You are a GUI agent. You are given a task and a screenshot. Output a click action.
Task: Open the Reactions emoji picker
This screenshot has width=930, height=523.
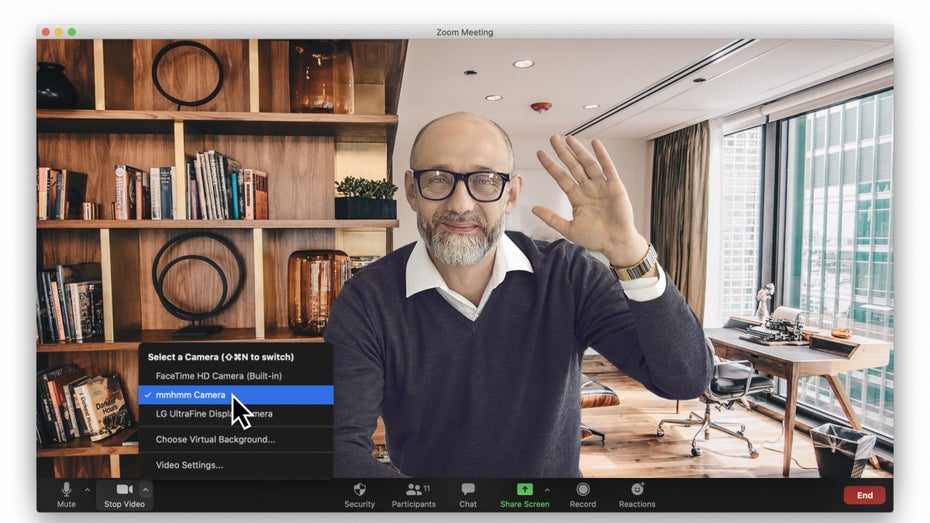[637, 490]
